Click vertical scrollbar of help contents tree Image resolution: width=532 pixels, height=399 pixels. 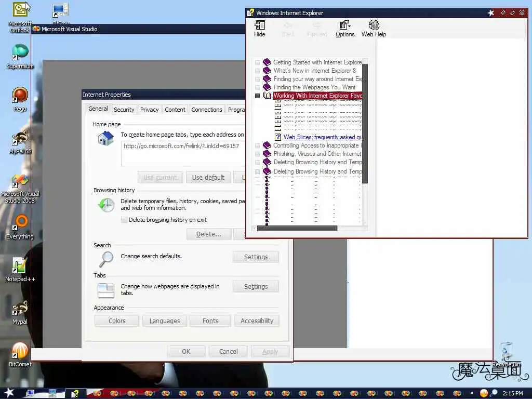365,124
